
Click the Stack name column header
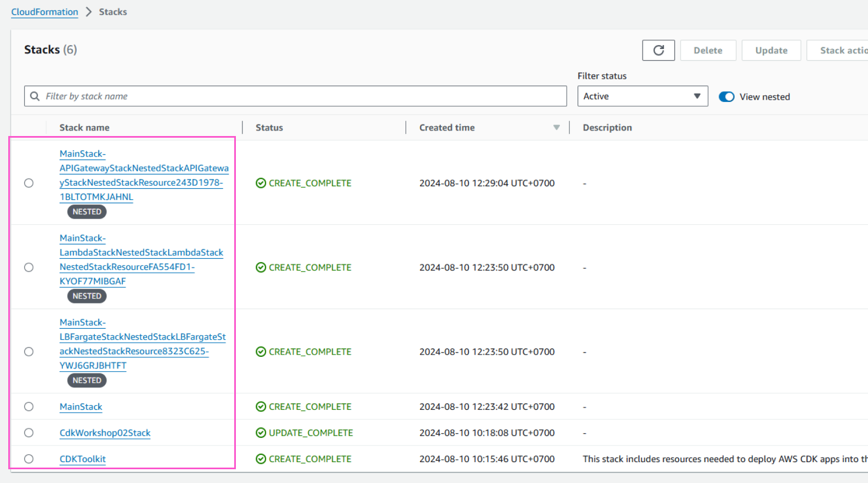coord(84,127)
